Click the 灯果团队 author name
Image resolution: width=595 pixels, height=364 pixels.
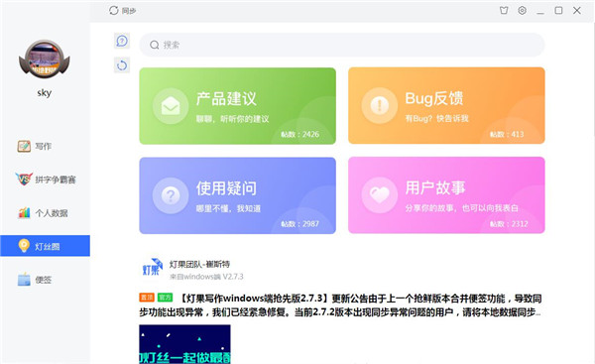click(x=199, y=264)
